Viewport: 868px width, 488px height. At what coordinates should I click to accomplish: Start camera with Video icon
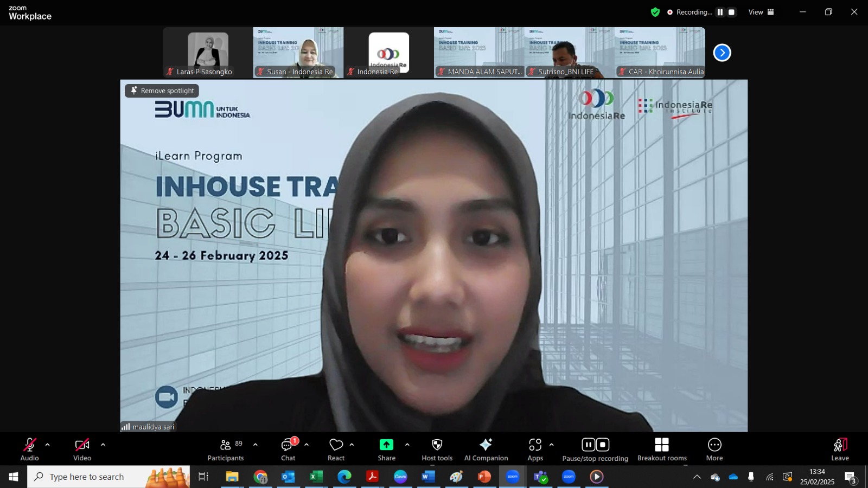click(82, 445)
